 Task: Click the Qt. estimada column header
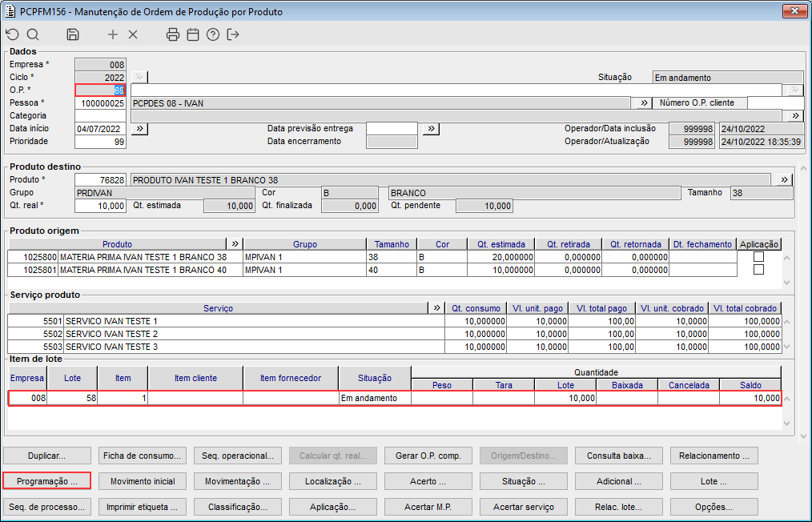coord(501,244)
